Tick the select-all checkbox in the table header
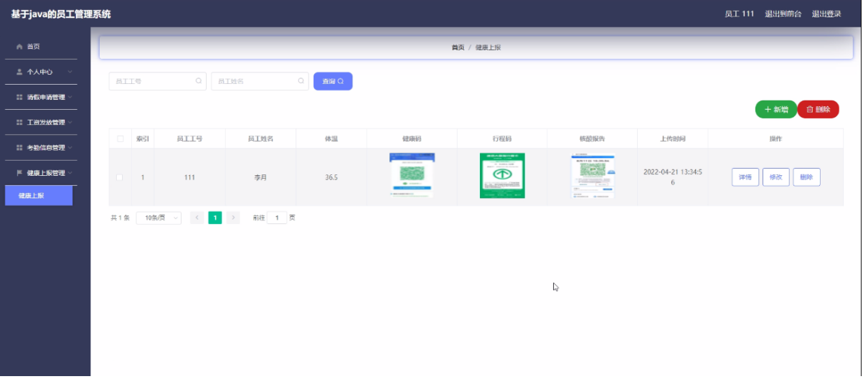Viewport: 868px width, 379px height. 120,139
